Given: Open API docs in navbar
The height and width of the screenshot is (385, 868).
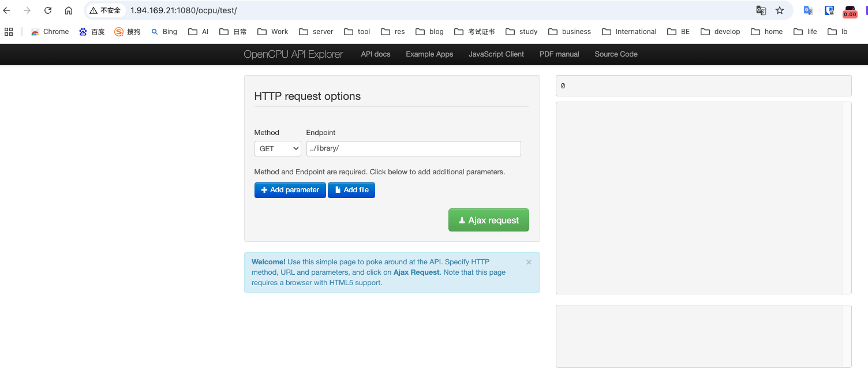Looking at the screenshot, I should tap(376, 54).
